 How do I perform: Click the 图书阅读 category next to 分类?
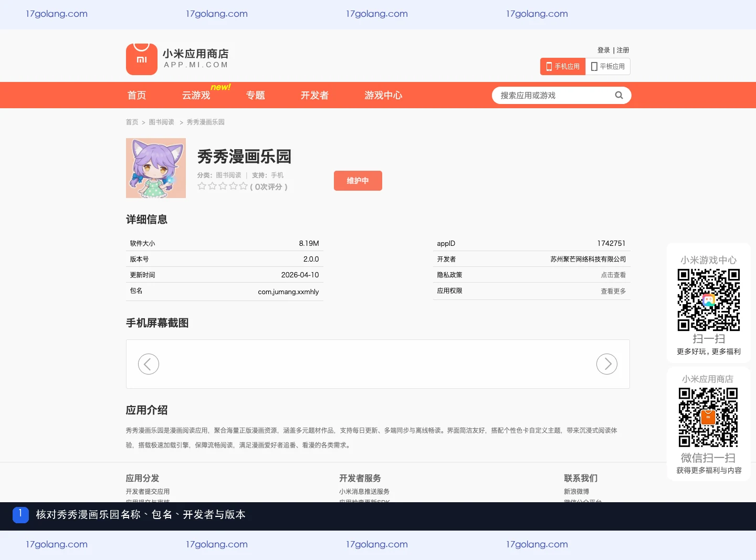coord(228,175)
